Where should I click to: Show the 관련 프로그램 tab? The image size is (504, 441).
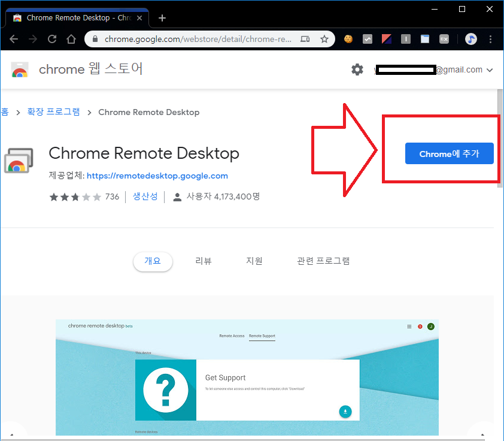[x=323, y=261]
